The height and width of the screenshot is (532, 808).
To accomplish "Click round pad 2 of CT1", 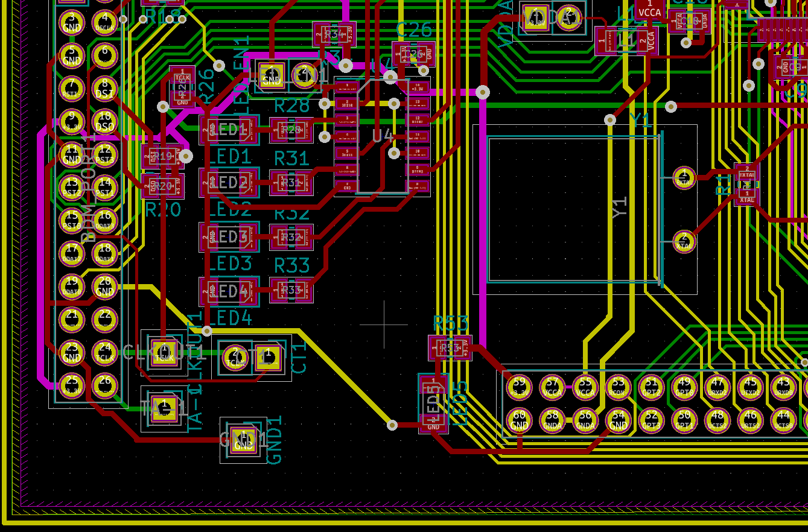I will coord(235,358).
